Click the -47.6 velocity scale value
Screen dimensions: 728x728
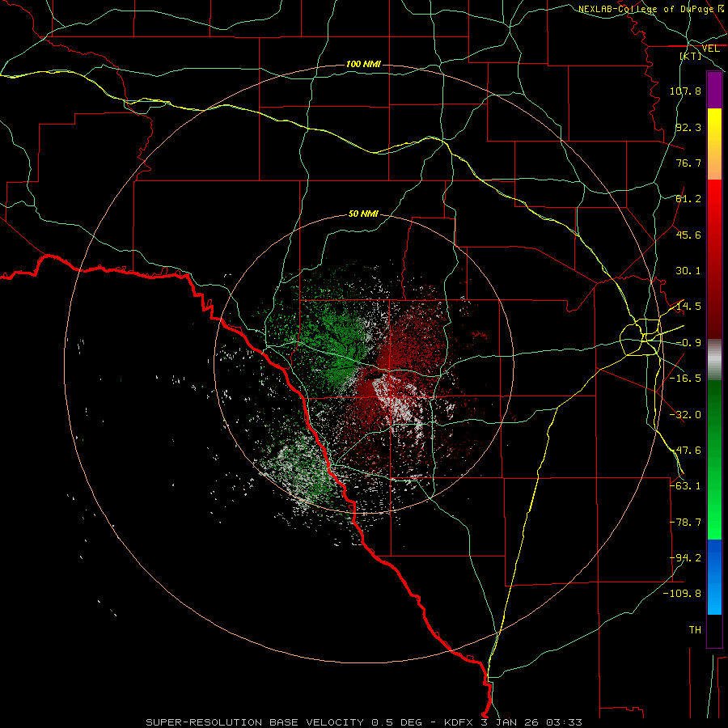pyautogui.click(x=685, y=451)
